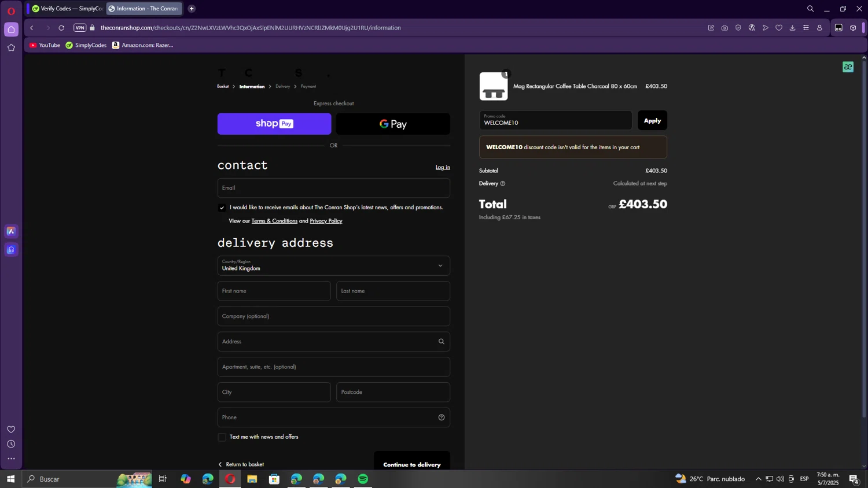Click the Email input field
868x488 pixels.
[x=334, y=188]
